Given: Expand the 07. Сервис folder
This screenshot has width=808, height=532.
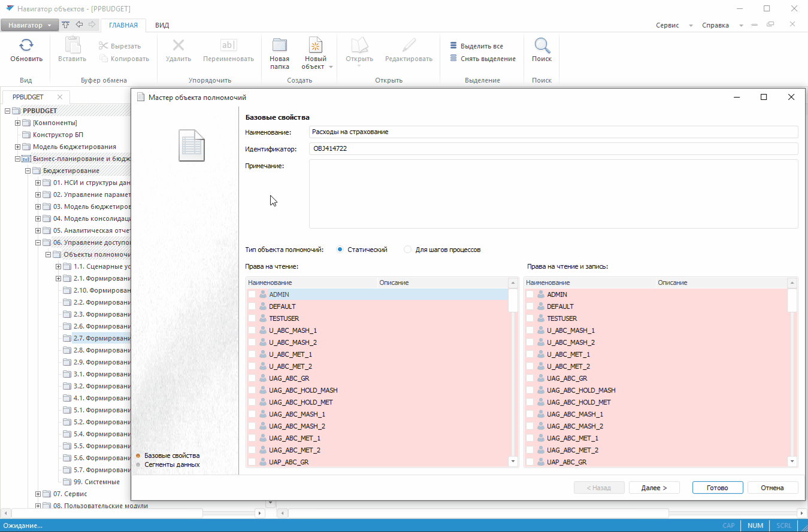Looking at the screenshot, I should pyautogui.click(x=38, y=494).
